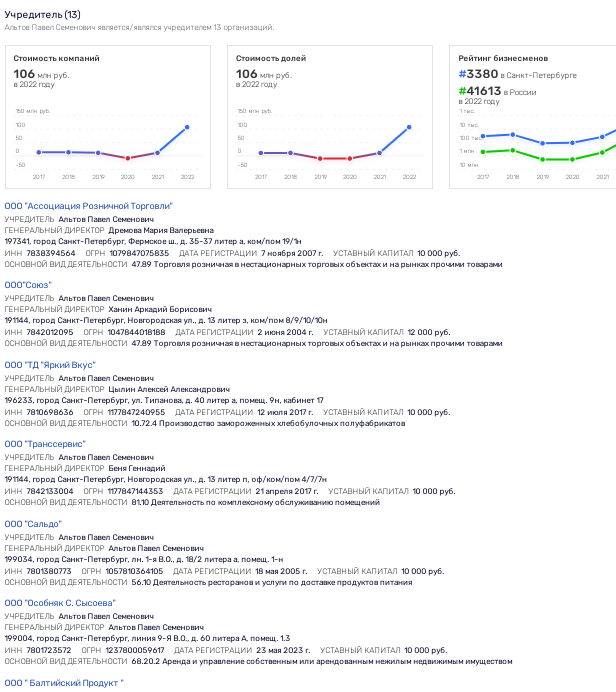Click the Учредитель (13) section heading
The image size is (616, 692).
42,15
